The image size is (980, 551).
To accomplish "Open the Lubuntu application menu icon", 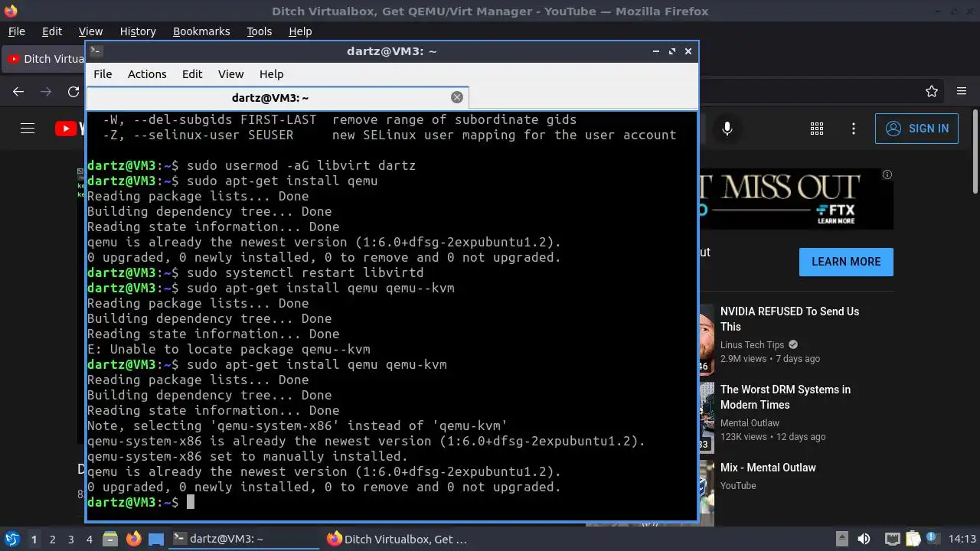I will point(11,539).
